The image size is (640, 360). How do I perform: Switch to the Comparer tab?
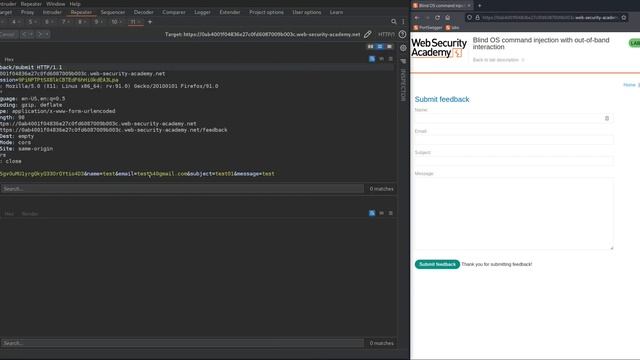click(174, 12)
